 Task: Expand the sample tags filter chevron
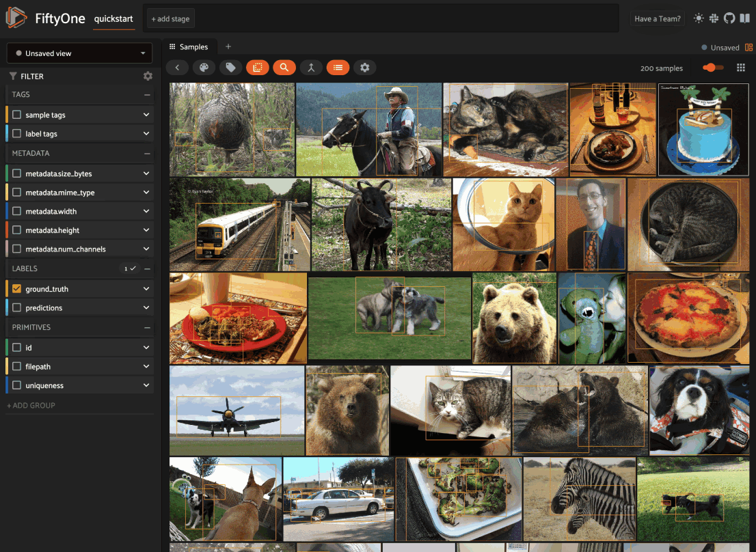click(x=146, y=115)
